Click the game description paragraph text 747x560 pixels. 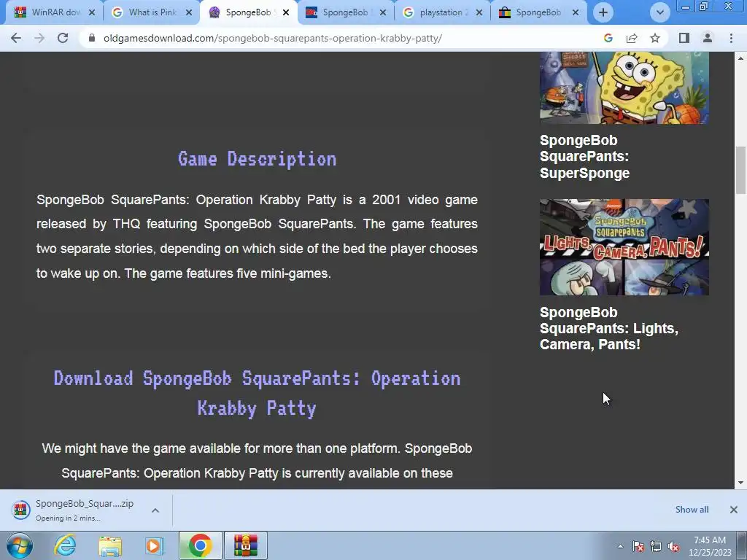[258, 236]
